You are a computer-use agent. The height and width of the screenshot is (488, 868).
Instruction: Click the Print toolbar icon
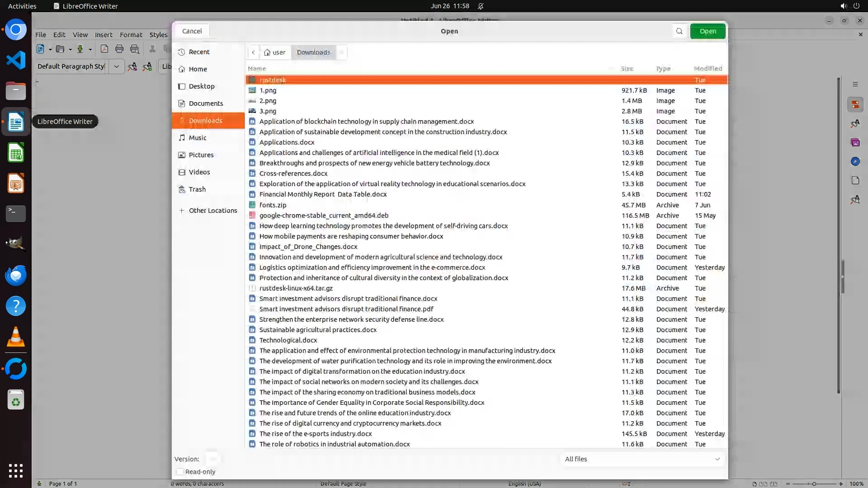point(119,49)
